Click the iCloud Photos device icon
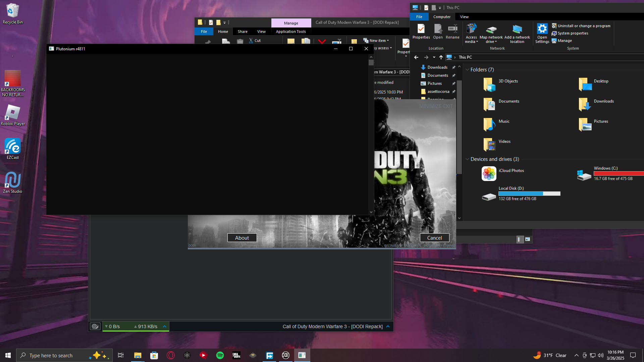This screenshot has height=362, width=644. (x=489, y=174)
